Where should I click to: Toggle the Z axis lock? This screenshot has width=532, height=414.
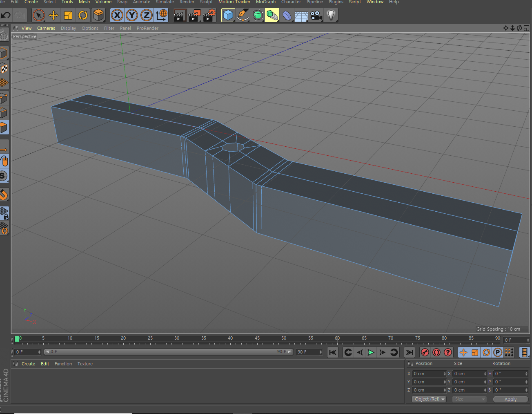coord(147,16)
